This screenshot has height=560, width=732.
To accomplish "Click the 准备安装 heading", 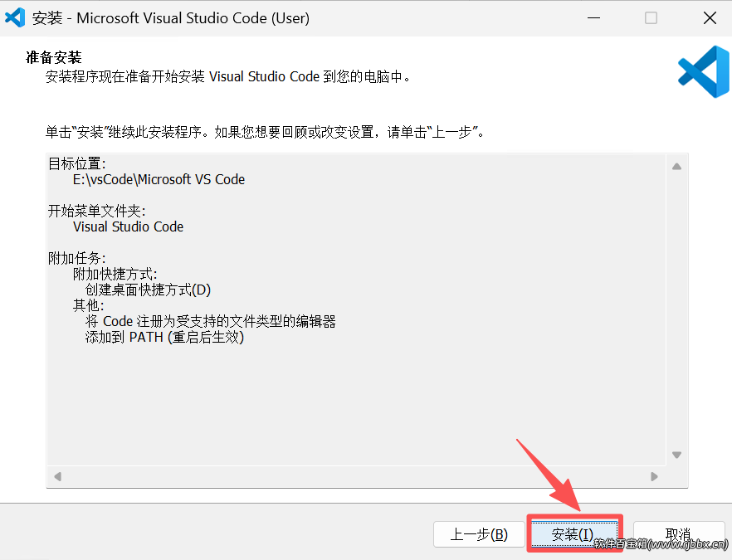I will tap(54, 57).
